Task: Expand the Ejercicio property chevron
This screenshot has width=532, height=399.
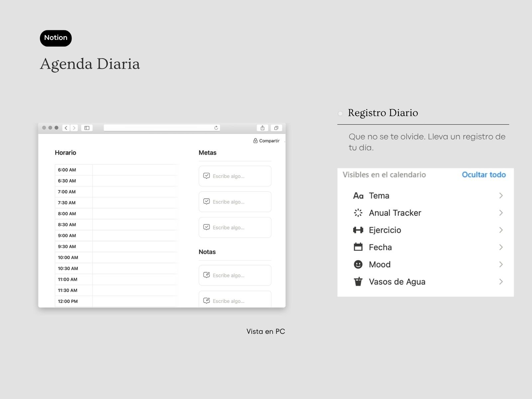Action: tap(501, 230)
